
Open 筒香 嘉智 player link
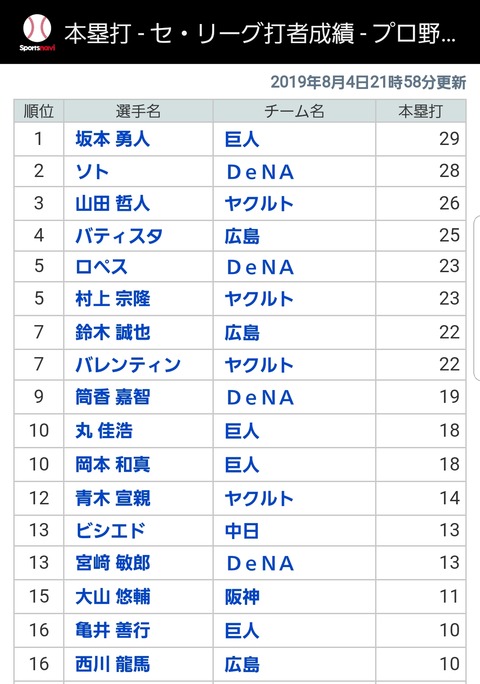coord(113,397)
